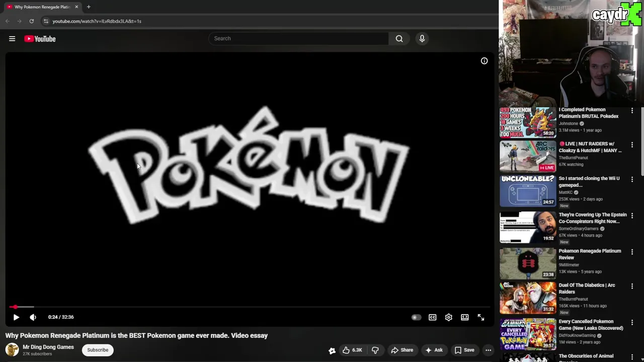Open Pokemon Renegade Platinum Review thumbnail
This screenshot has height=362, width=644.
click(528, 263)
